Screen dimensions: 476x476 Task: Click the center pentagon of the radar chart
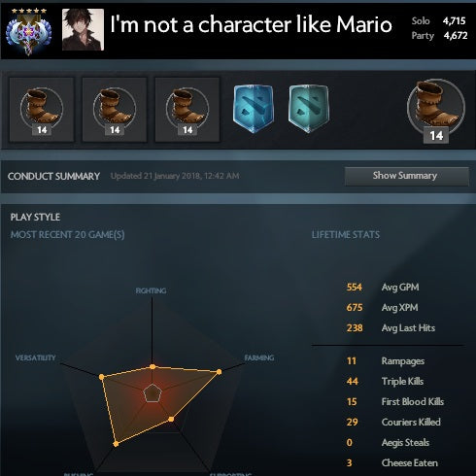point(153,393)
